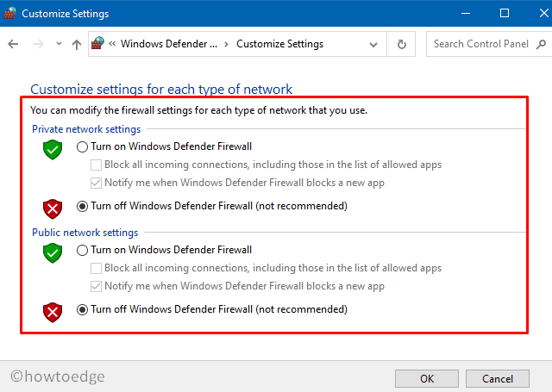Refresh the Customize Settings page

[401, 44]
